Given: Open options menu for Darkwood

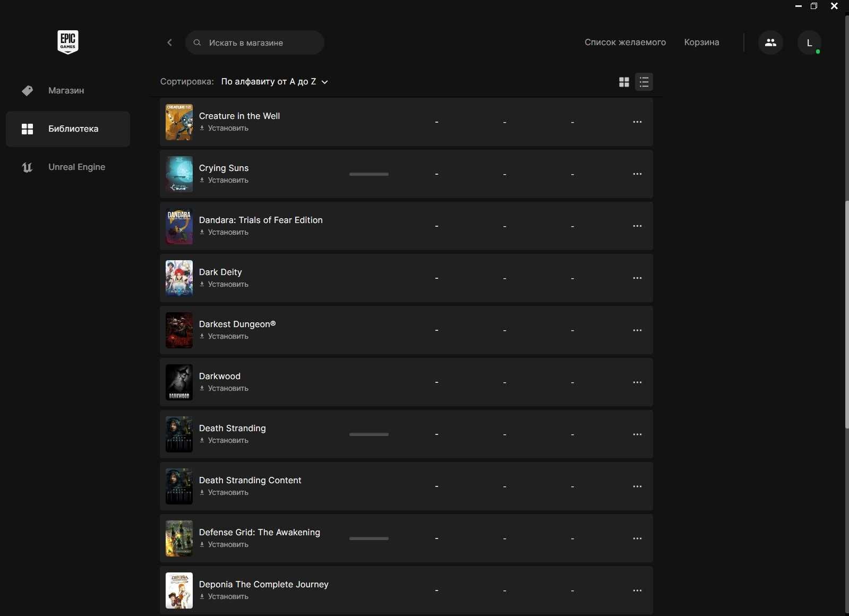Looking at the screenshot, I should click(x=637, y=382).
